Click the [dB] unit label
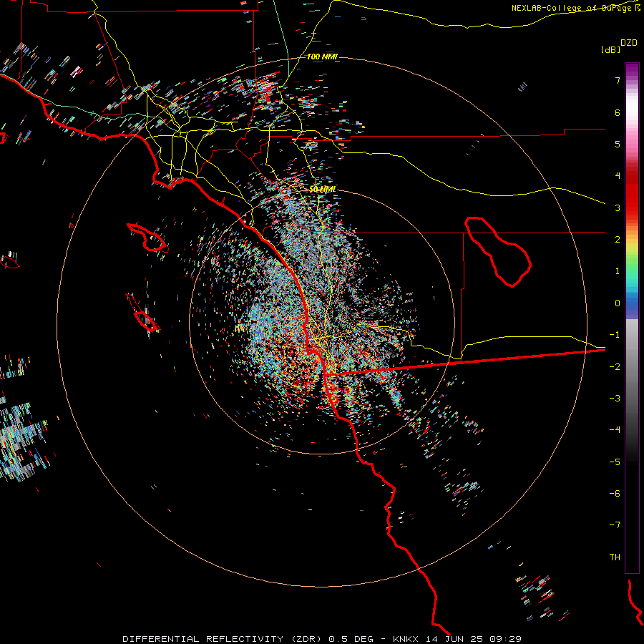The image size is (644, 644). click(x=610, y=49)
